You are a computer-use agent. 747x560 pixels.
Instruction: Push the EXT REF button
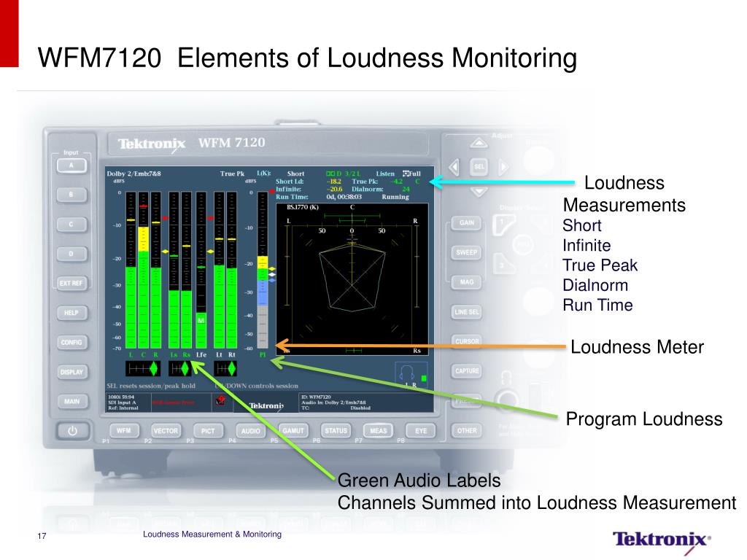(x=71, y=284)
